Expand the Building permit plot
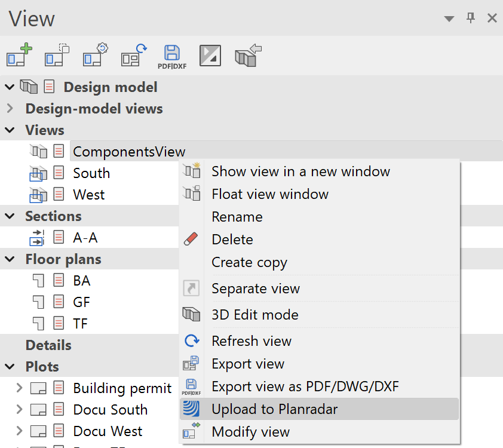 tap(19, 388)
